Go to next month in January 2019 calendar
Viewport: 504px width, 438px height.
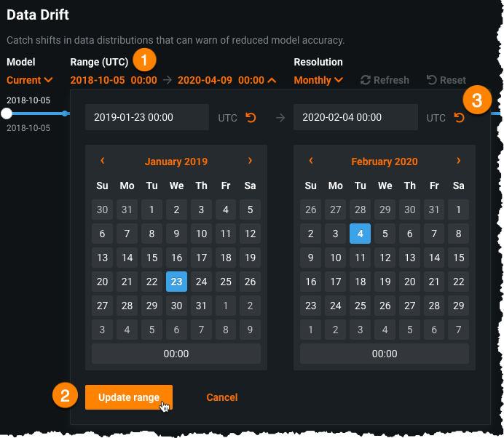click(x=250, y=161)
